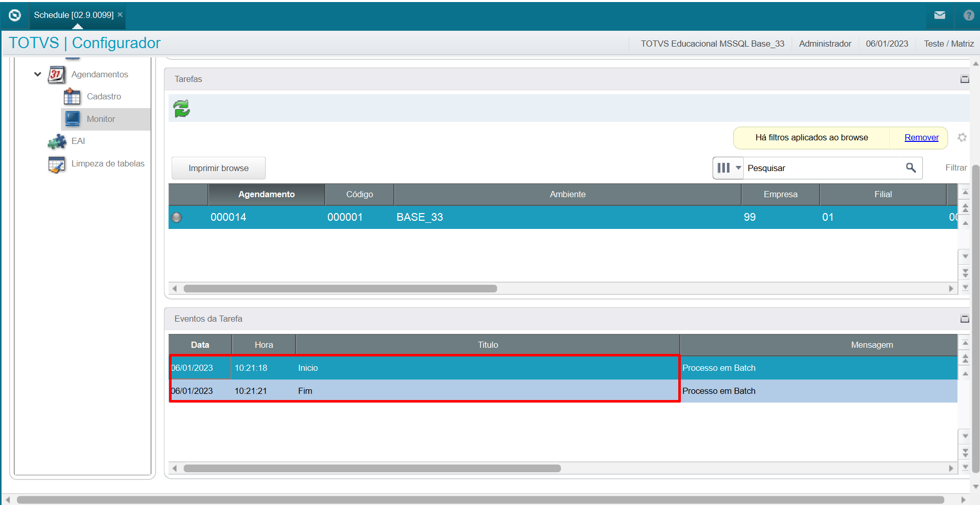Click the Tarefas grid scroll-to-top arrow
The width and height of the screenshot is (980, 505).
click(965, 193)
